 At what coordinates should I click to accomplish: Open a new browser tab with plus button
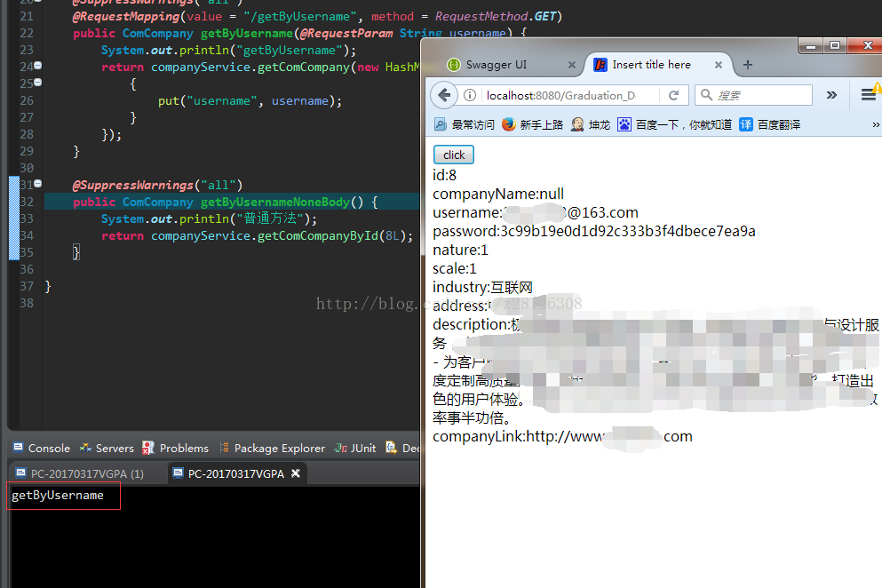coord(747,65)
